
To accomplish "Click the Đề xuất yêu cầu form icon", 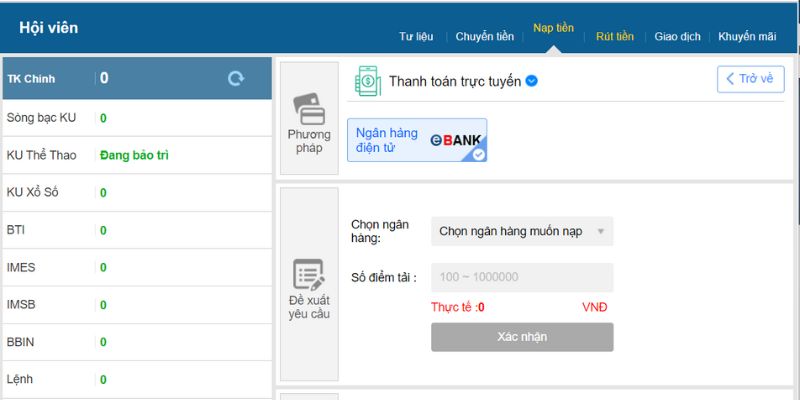I will [308, 274].
